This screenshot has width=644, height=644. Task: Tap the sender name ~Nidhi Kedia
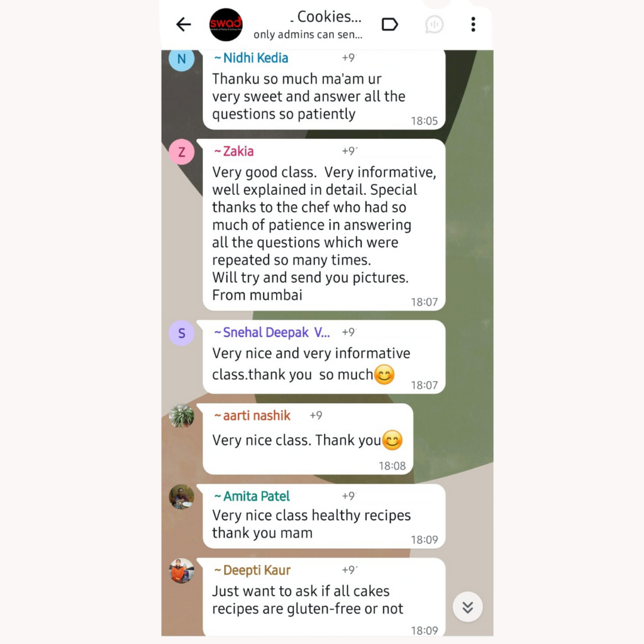click(251, 58)
